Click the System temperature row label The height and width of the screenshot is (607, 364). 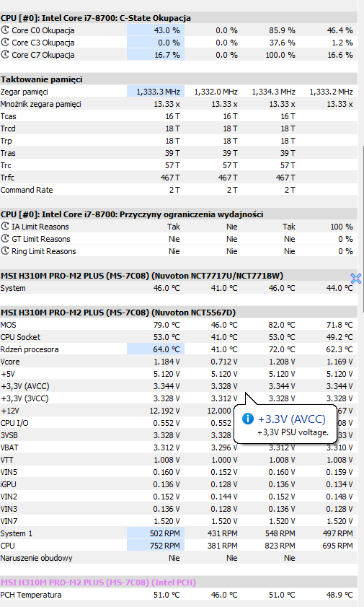[x=13, y=288]
